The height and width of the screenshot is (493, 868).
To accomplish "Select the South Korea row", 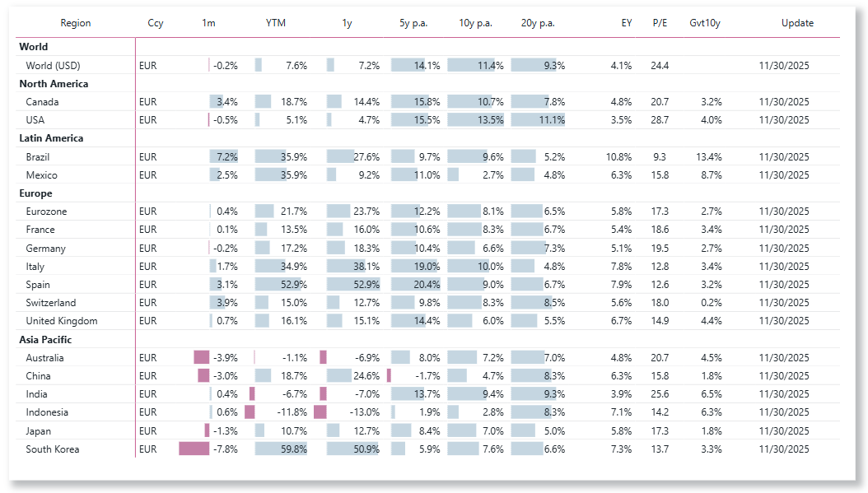I will (x=427, y=449).
